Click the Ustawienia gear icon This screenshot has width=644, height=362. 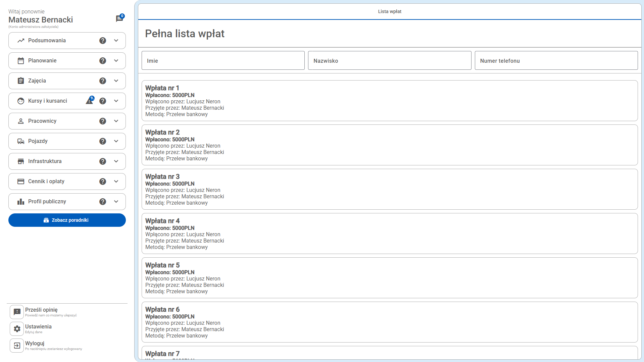coord(17,329)
